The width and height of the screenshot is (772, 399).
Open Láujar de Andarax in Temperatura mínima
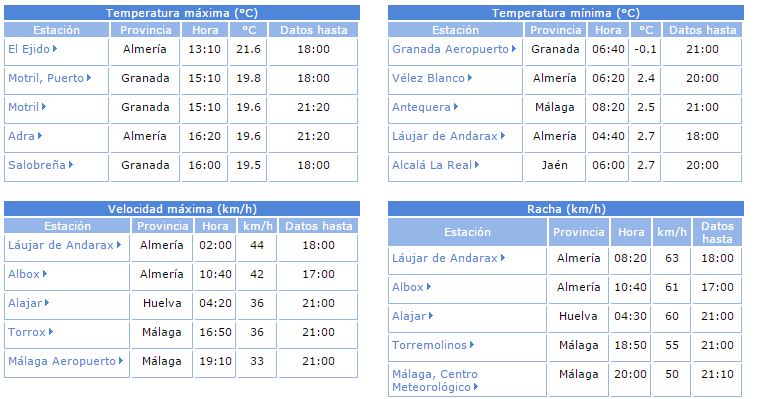coord(445,136)
